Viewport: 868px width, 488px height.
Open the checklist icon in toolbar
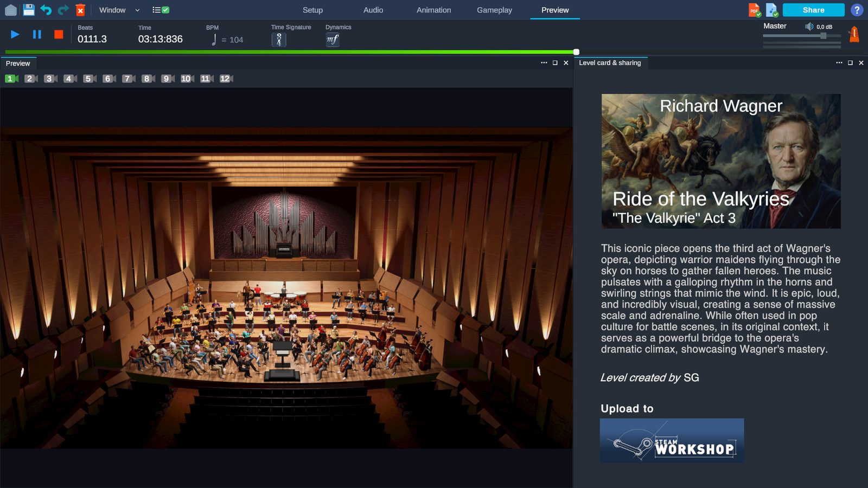(x=161, y=10)
